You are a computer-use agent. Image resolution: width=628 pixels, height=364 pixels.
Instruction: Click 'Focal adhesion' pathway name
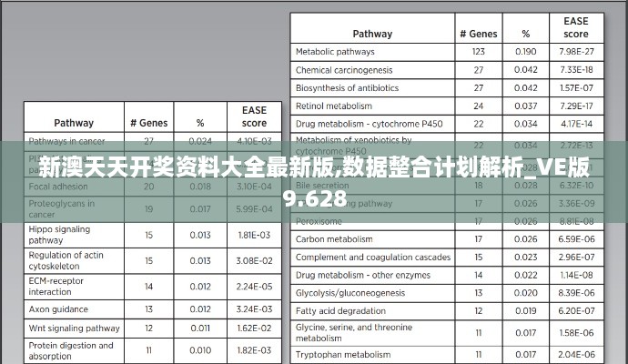pos(58,187)
